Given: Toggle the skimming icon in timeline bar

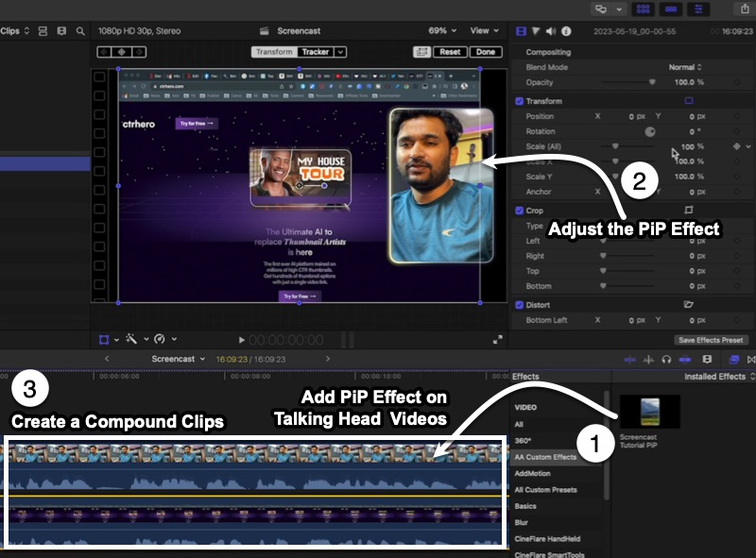Looking at the screenshot, I should click(629, 360).
